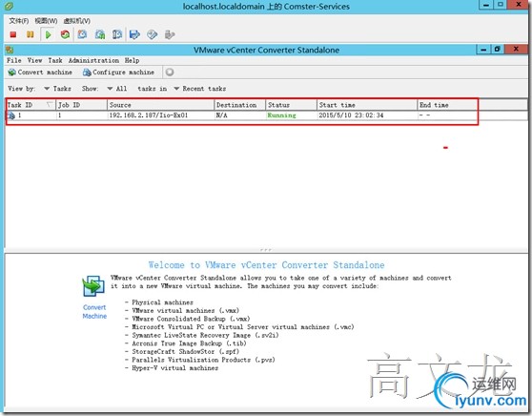This screenshot has height=416, width=532.
Task: Click the revert to snapshot icon
Action: coord(100,34)
